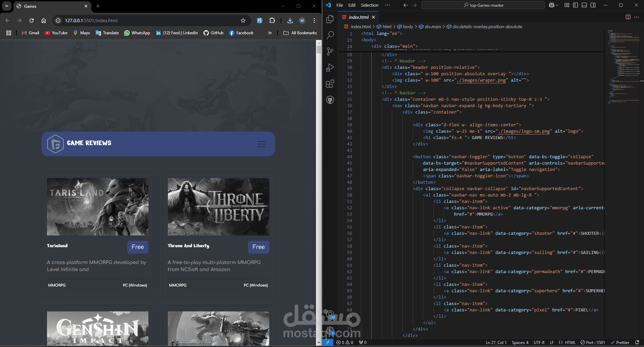Toggle Secondary Side Bar in VS Code

pos(593,5)
